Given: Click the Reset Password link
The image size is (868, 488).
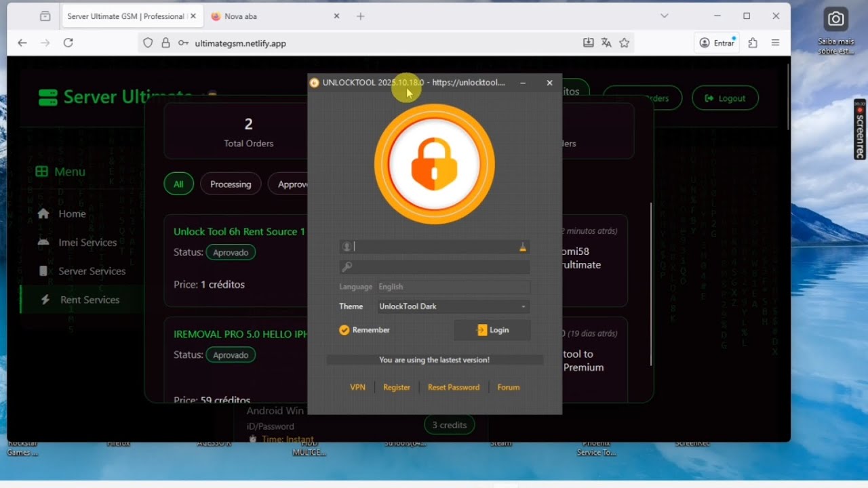Looking at the screenshot, I should coord(454,387).
